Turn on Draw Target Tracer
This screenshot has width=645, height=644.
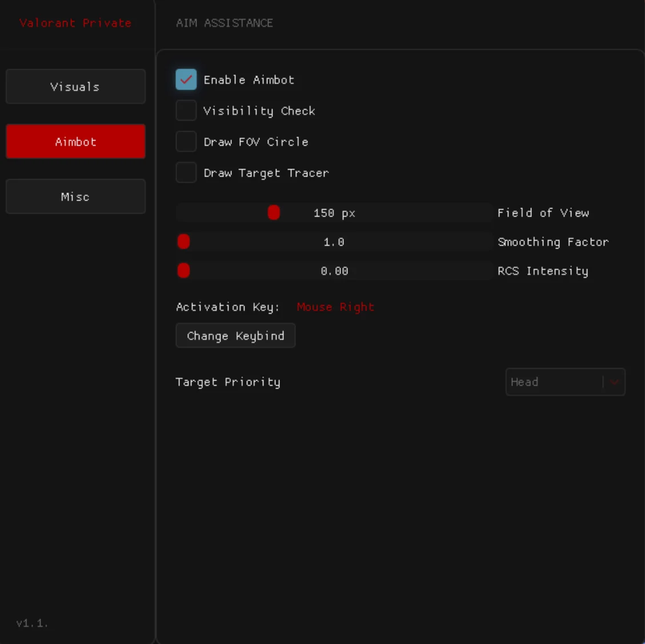click(186, 173)
